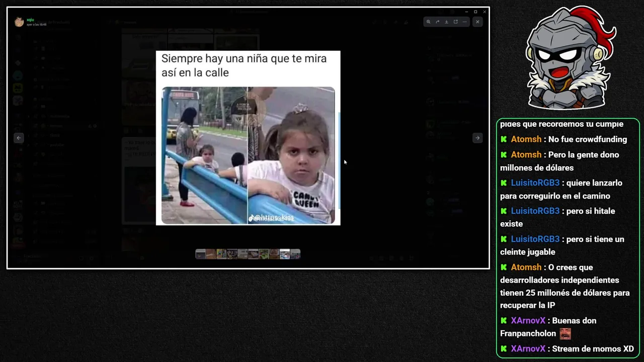The image size is (644, 362).
Task: Open the three-dots more options menu
Action: pyautogui.click(x=464, y=22)
